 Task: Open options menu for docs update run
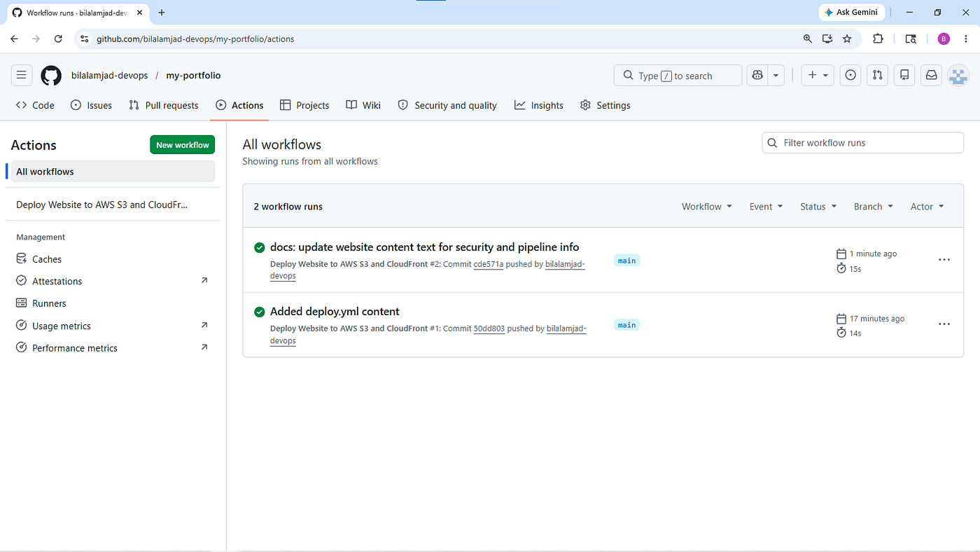pyautogui.click(x=944, y=260)
